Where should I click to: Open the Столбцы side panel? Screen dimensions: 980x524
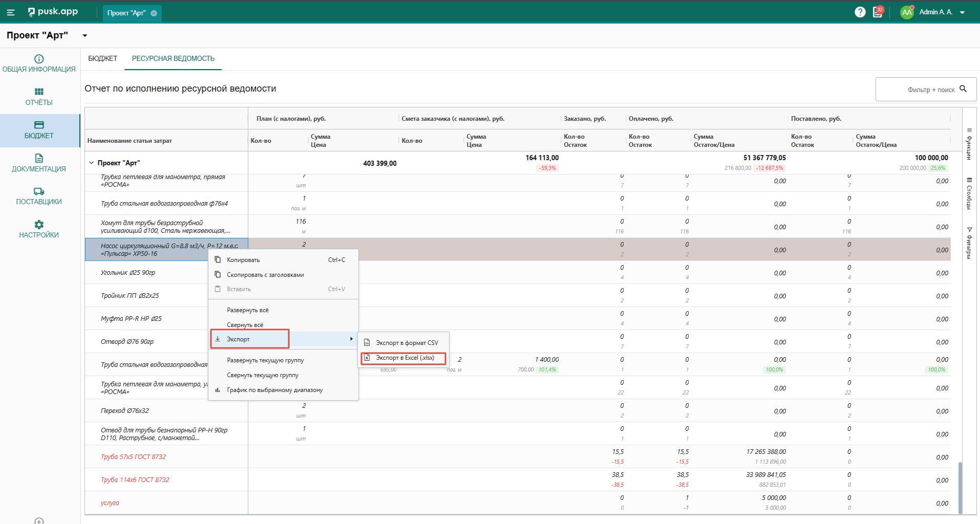pos(969,193)
